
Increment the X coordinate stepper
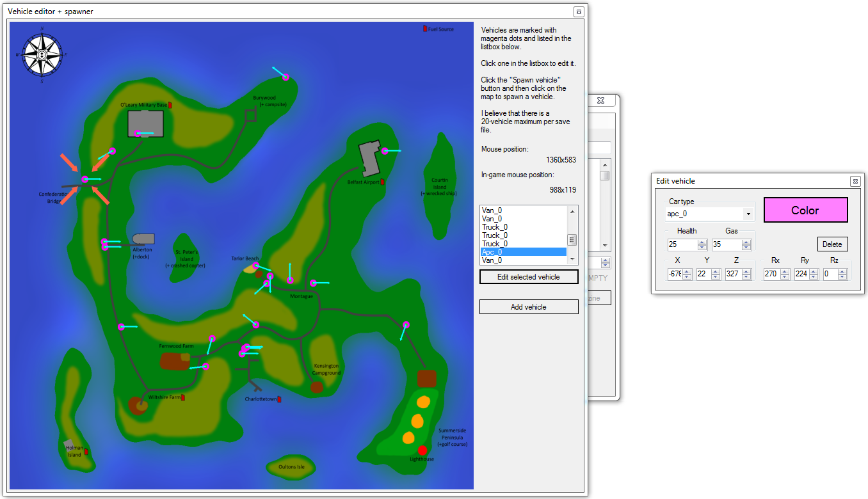(x=687, y=271)
